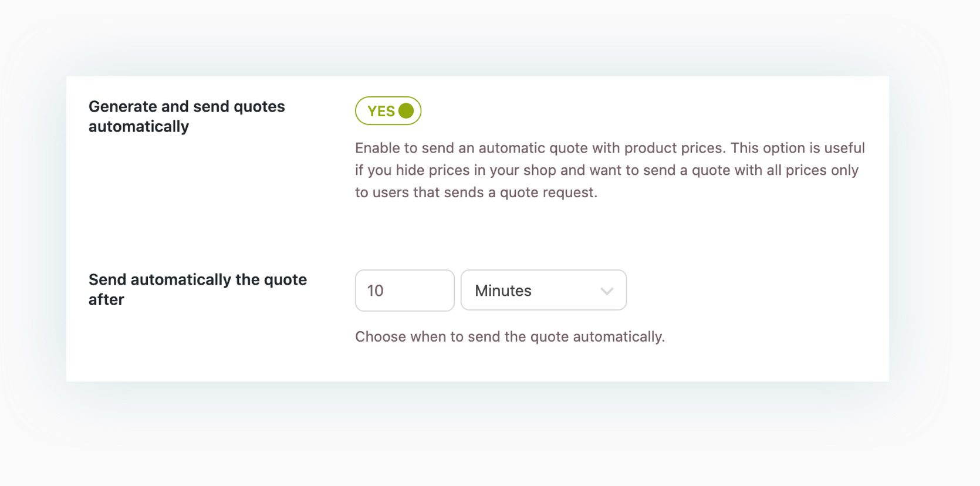Click the 'Send automatically the quote' label heading

click(x=197, y=280)
